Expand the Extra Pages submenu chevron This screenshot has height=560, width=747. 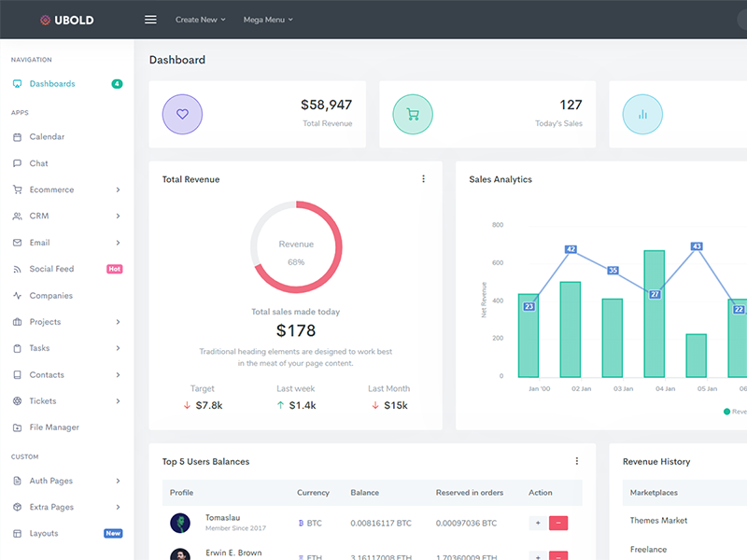[118, 507]
